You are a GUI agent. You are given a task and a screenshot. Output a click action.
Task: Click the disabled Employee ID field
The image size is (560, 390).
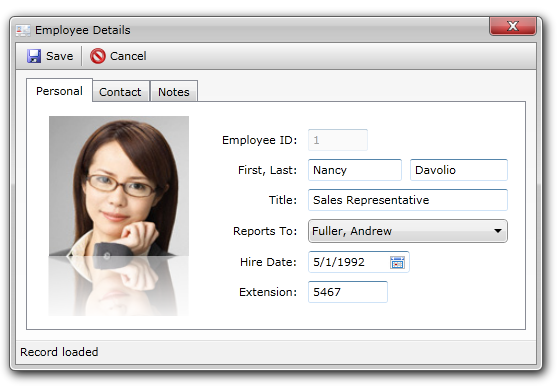click(338, 140)
